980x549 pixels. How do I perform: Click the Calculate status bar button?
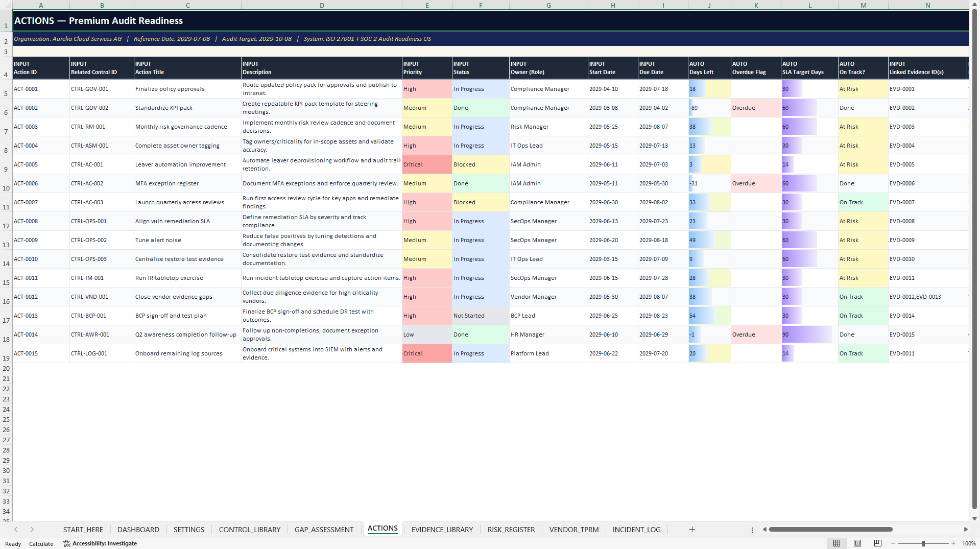41,544
